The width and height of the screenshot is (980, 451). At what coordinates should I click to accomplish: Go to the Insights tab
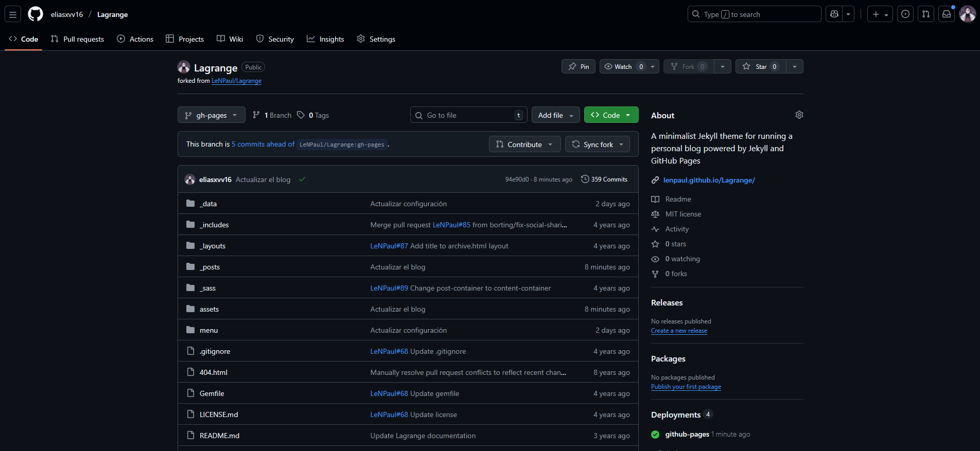325,39
